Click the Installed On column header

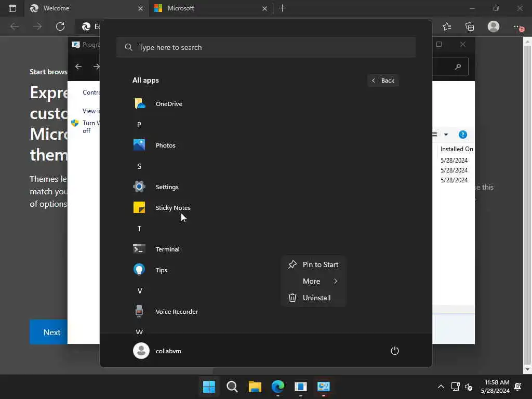456,149
